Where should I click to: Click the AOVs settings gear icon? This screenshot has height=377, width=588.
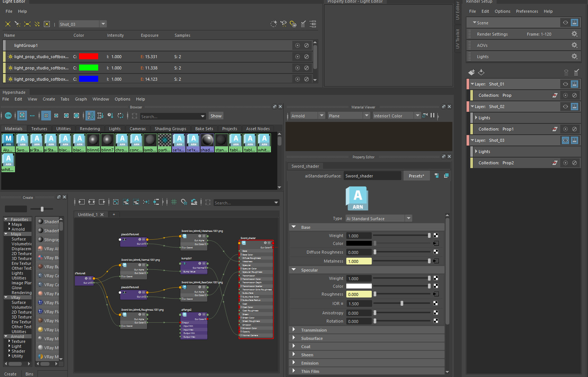click(574, 45)
